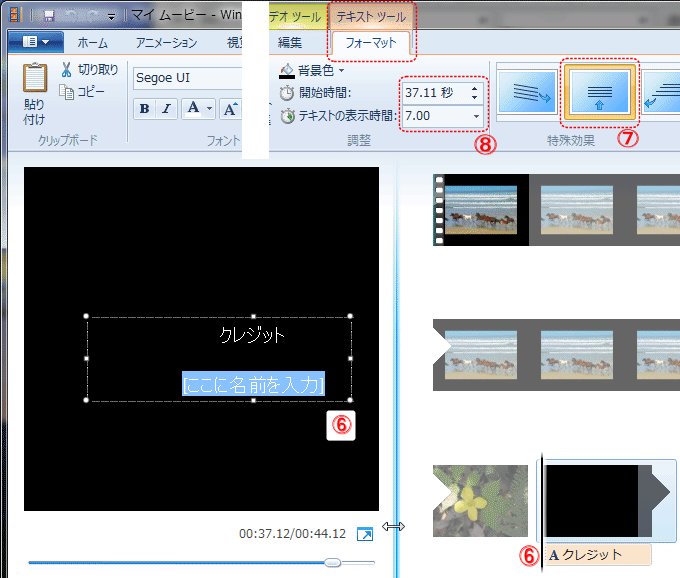Viewport: 680px width, 578px height.
Task: Expand the text duration (テキストの表示時間) dropdown
Action: [x=475, y=116]
